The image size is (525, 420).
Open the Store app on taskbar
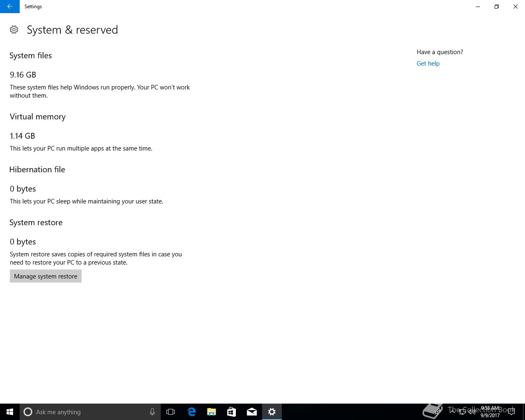tap(232, 412)
